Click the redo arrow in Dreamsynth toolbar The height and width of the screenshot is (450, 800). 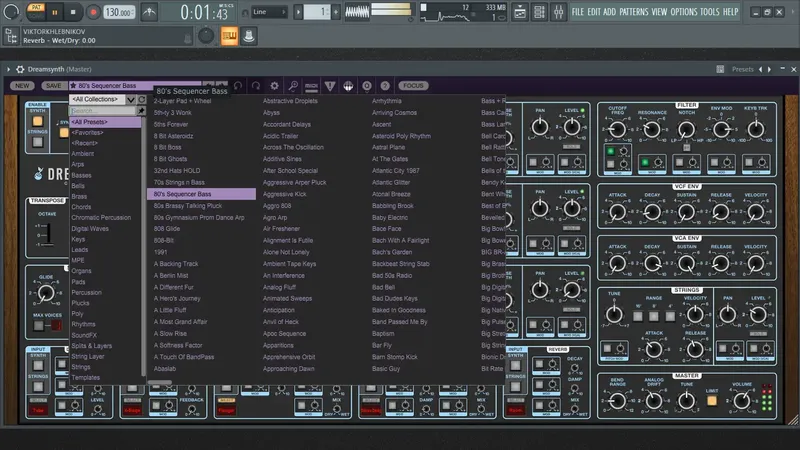coord(257,86)
